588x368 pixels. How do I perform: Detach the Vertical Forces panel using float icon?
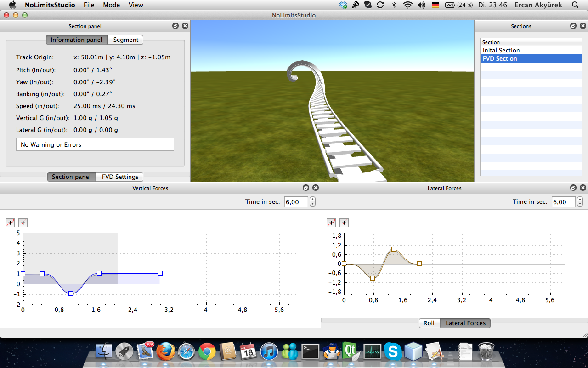pyautogui.click(x=306, y=188)
